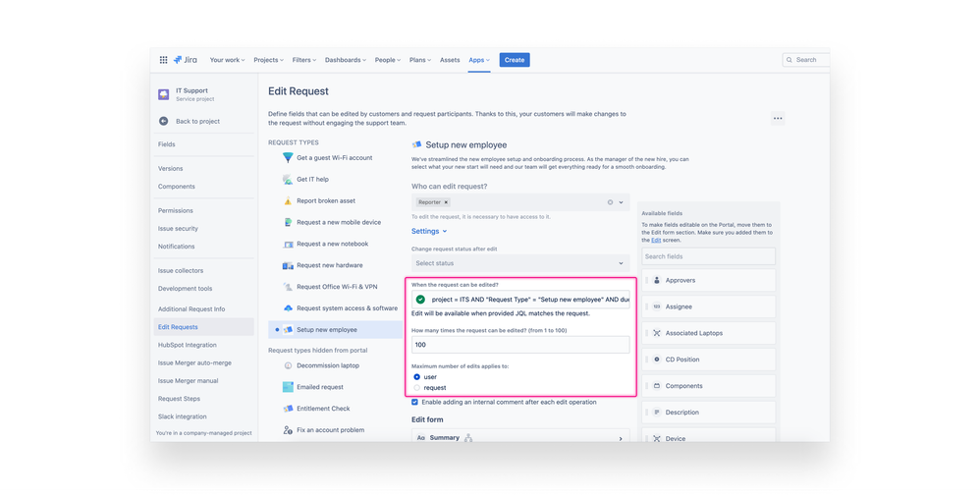Select the Setup new employee request type

click(336, 329)
